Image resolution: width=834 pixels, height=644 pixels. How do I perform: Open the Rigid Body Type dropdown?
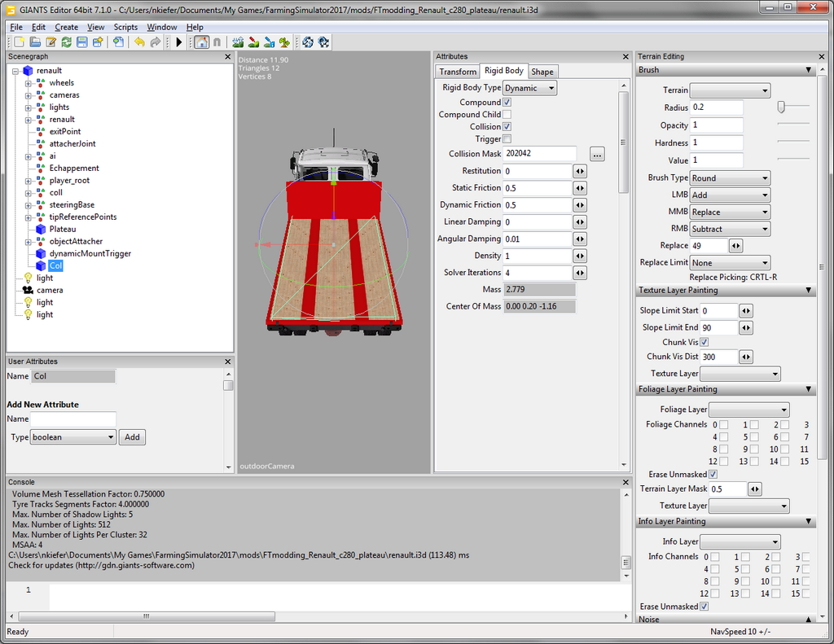point(529,88)
